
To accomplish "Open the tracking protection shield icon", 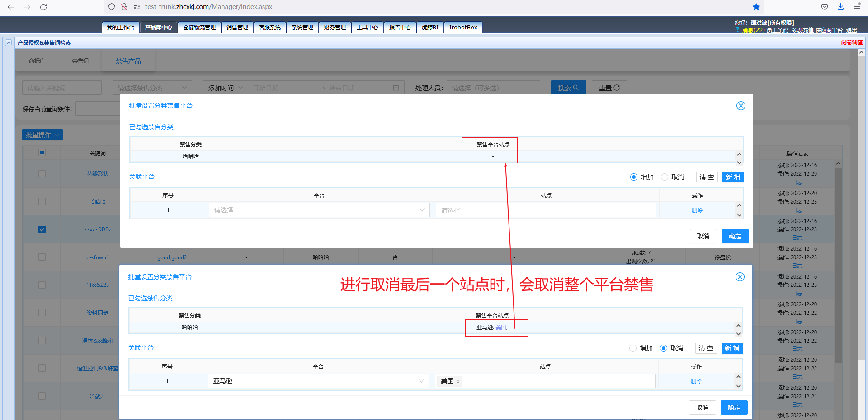I will click(112, 7).
